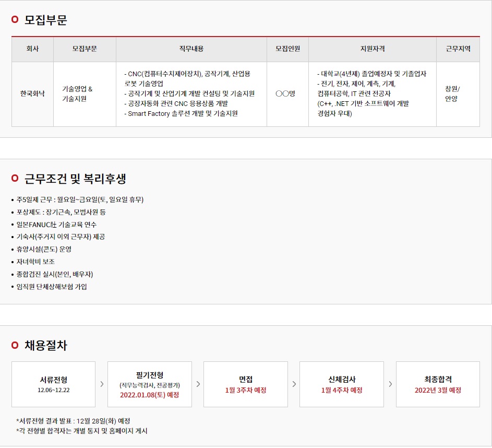Viewport: 492px width, 448px height.
Task: Click the 근무지역 column header
Action: click(x=458, y=49)
